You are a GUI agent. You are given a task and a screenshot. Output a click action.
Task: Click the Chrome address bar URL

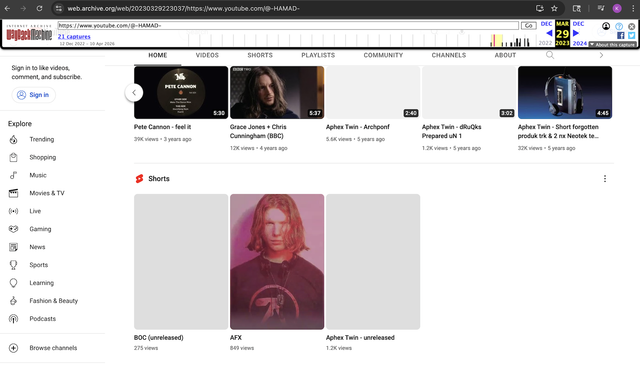[184, 8]
